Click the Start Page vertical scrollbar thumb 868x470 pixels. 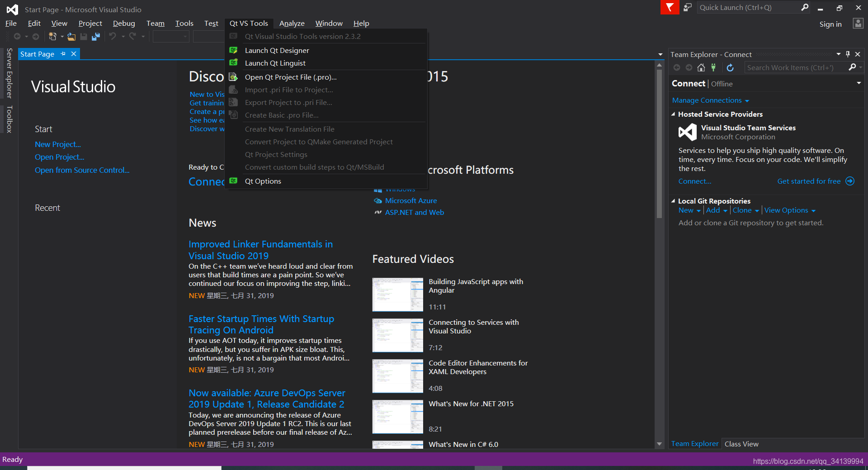[659, 143]
